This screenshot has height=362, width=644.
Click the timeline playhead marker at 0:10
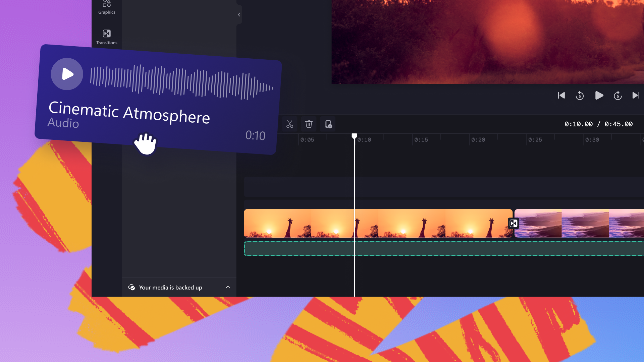(354, 136)
